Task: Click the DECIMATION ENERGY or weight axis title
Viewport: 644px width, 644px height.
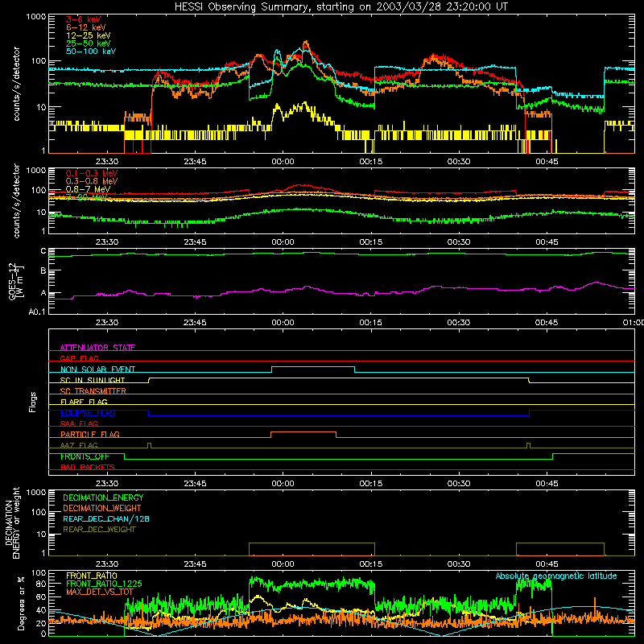Action: (x=12, y=522)
